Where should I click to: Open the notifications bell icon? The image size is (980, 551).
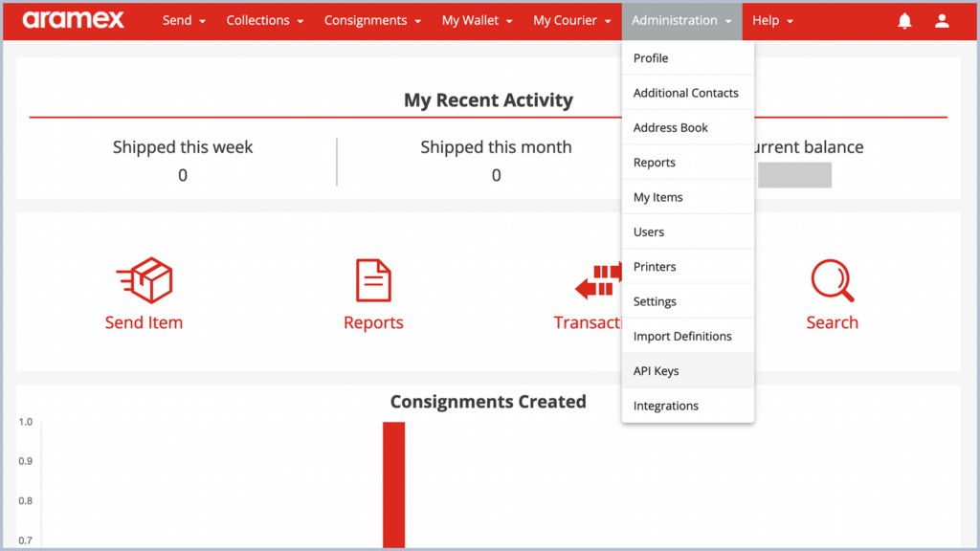click(x=904, y=20)
